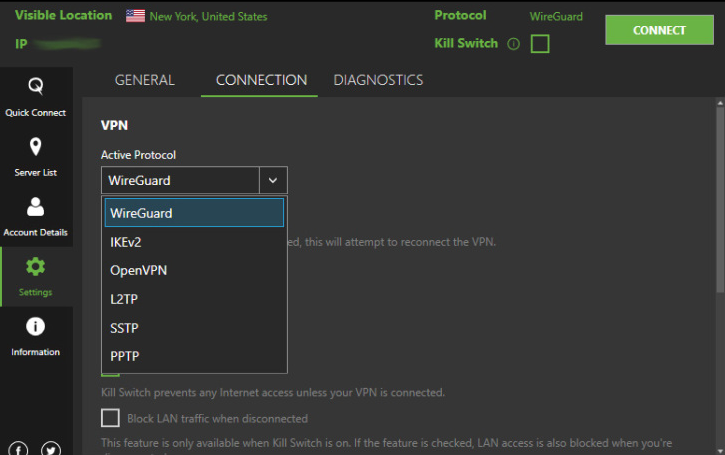Screen dimensions: 725x455
Task: Open Account Details person icon
Action: click(x=35, y=207)
